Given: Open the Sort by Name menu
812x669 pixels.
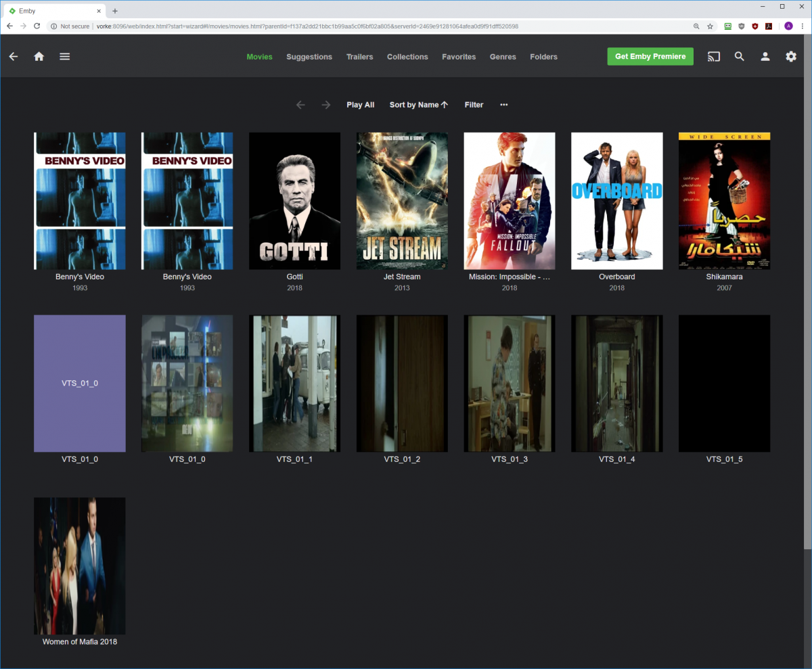Looking at the screenshot, I should (x=419, y=105).
